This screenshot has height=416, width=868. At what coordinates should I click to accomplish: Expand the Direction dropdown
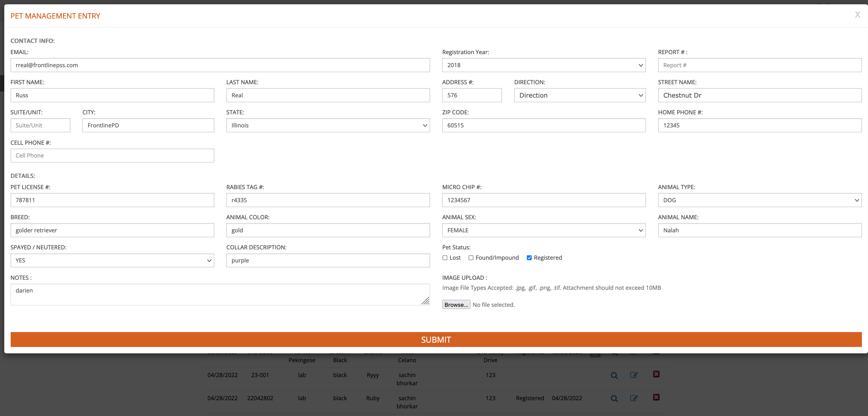(579, 95)
